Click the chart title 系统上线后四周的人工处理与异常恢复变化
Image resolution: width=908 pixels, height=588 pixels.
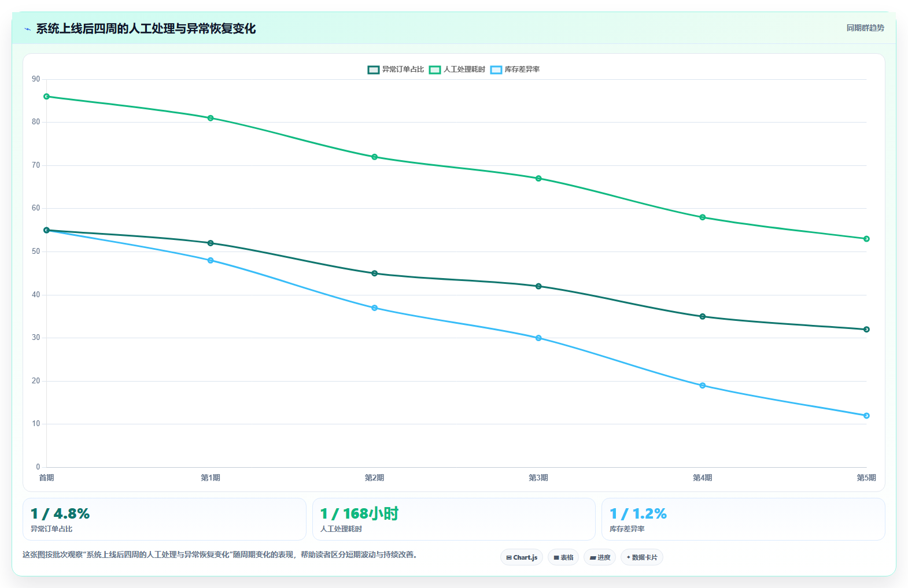146,29
